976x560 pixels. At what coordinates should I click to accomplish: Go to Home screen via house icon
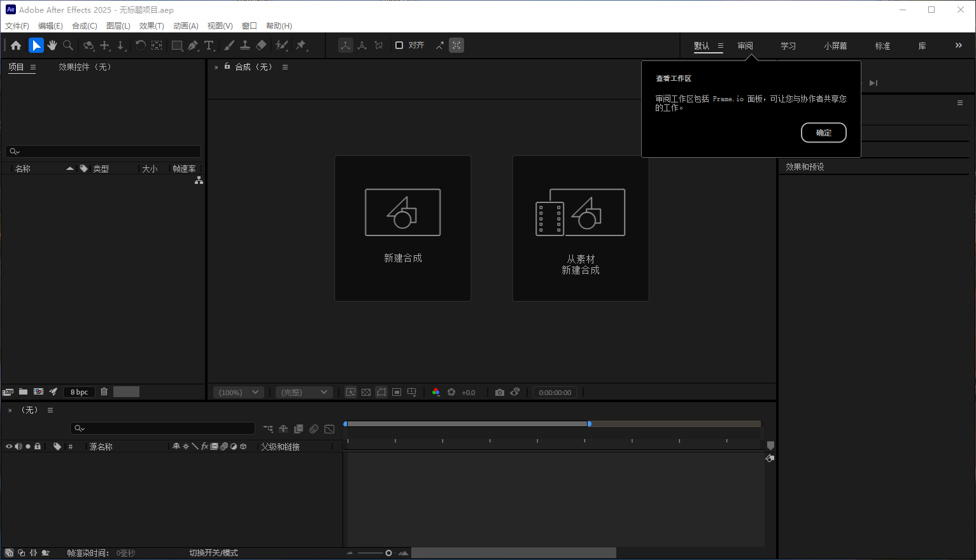pyautogui.click(x=16, y=45)
